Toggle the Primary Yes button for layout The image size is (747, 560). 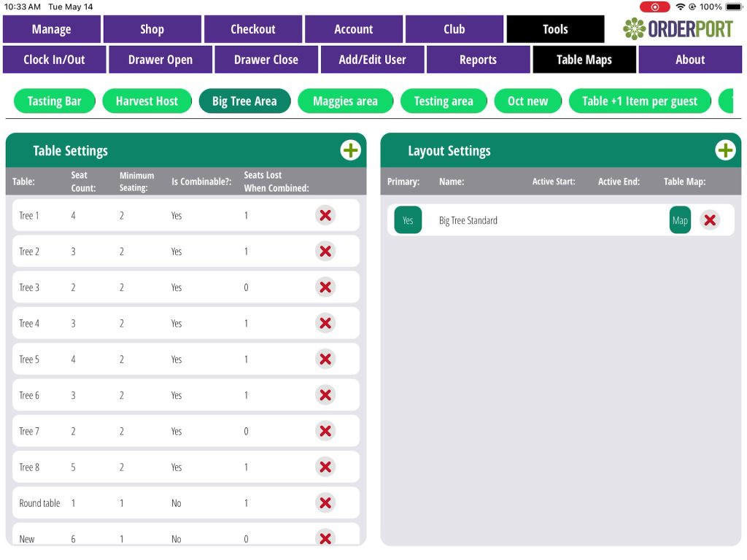(x=408, y=220)
